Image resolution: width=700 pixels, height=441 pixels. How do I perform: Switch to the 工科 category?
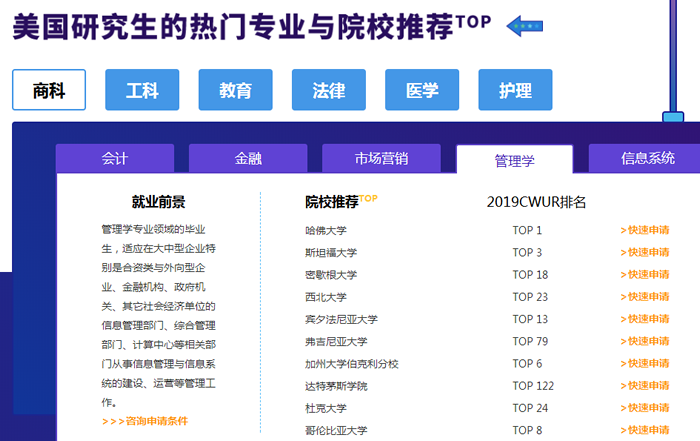[142, 90]
